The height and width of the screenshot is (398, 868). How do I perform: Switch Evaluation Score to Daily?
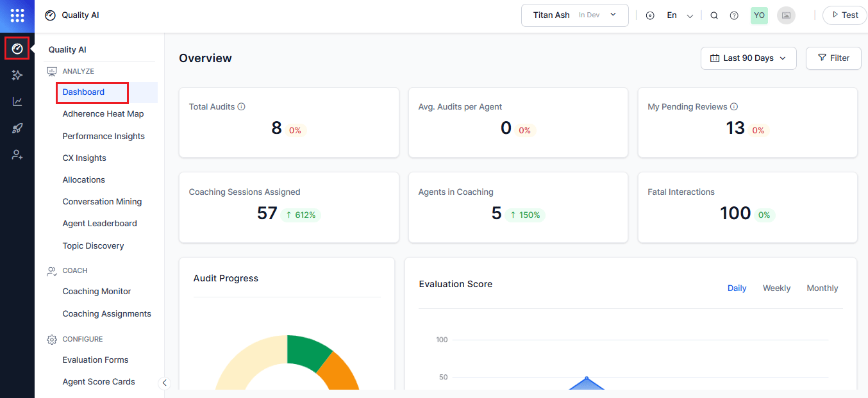click(737, 288)
